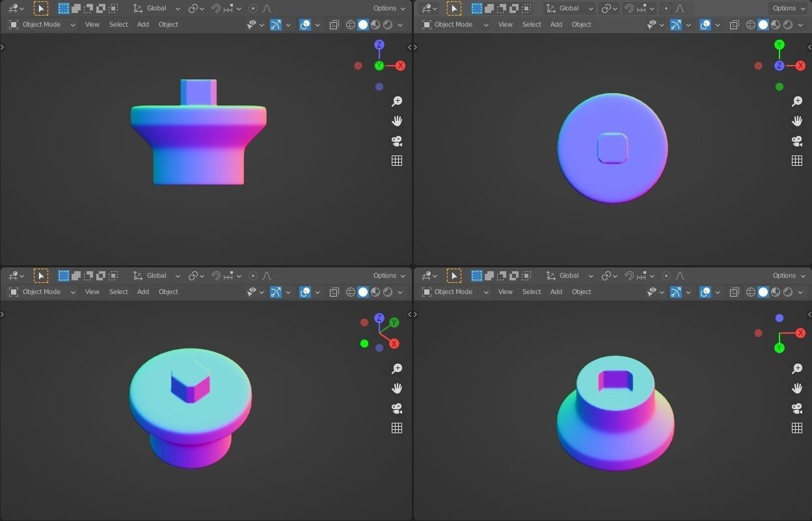Image resolution: width=812 pixels, height=521 pixels.
Task: Click blue Z axis on top-left navigation gizmo
Action: point(379,45)
